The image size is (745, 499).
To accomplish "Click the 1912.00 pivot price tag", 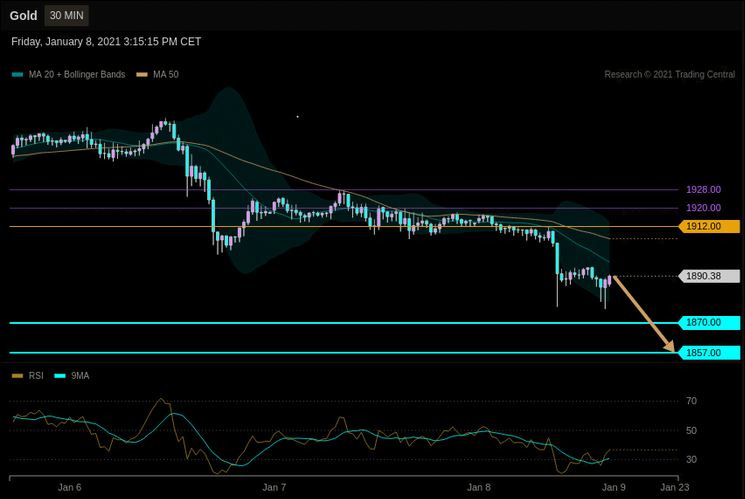I will (x=709, y=226).
